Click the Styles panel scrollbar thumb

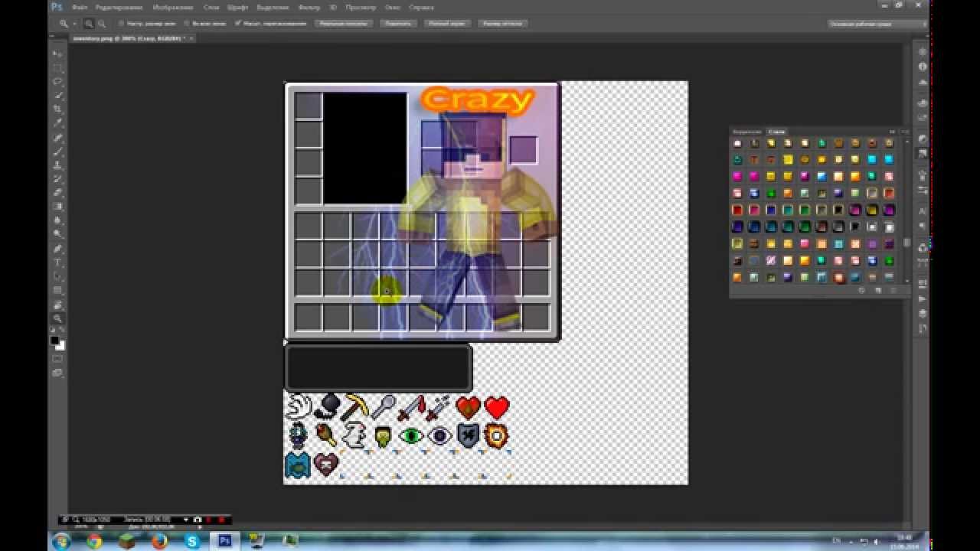[x=906, y=243]
